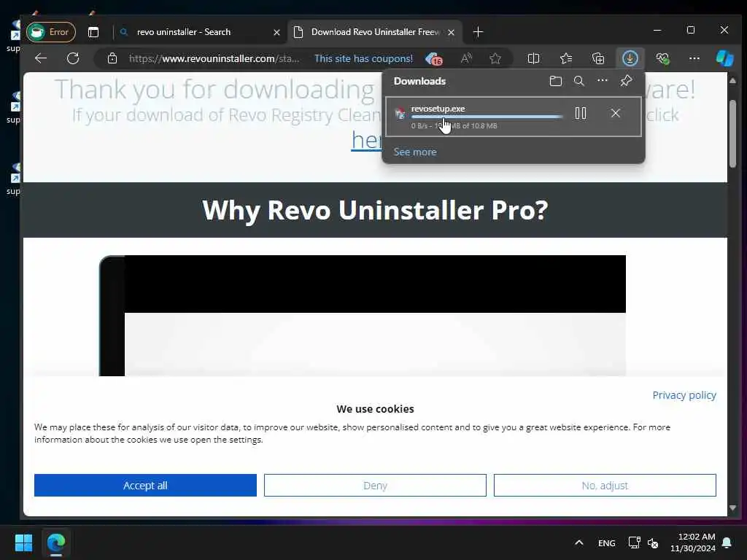The width and height of the screenshot is (747, 560).
Task: Open the Split screen icon
Action: pos(533,58)
